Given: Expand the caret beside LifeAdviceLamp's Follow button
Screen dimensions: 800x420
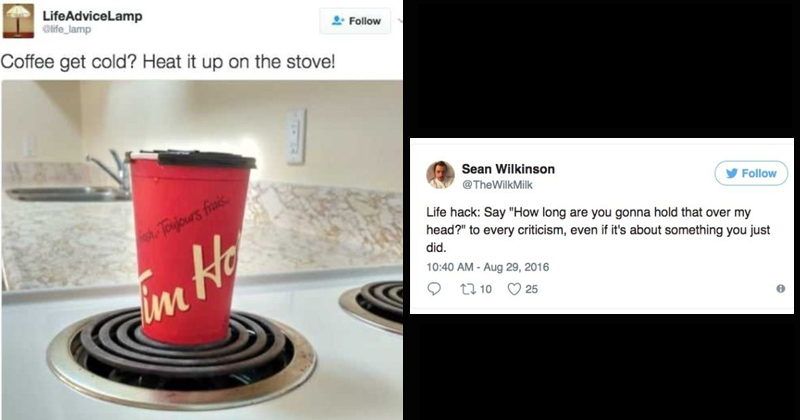Looking at the screenshot, I should 399,21.
